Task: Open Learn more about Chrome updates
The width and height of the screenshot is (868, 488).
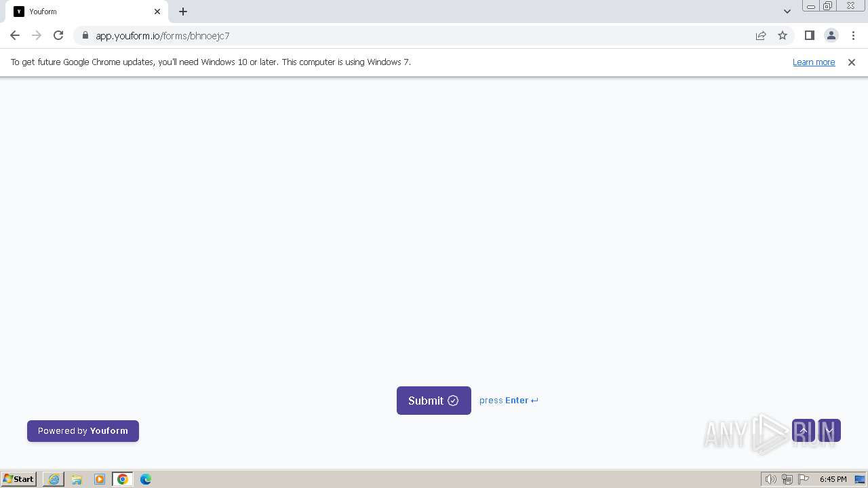Action: [x=814, y=62]
